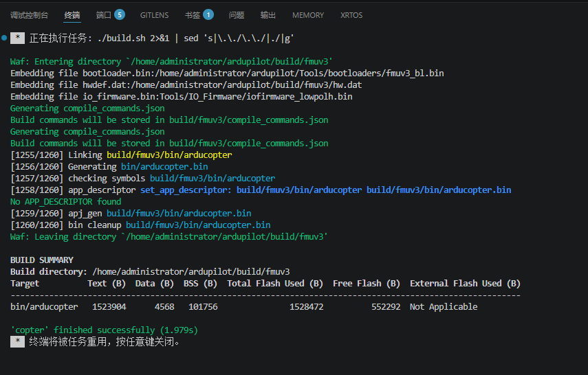Open arducopter.bin path on bin cleanup line
Viewport: 588px width, 375px height.
[x=198, y=225]
